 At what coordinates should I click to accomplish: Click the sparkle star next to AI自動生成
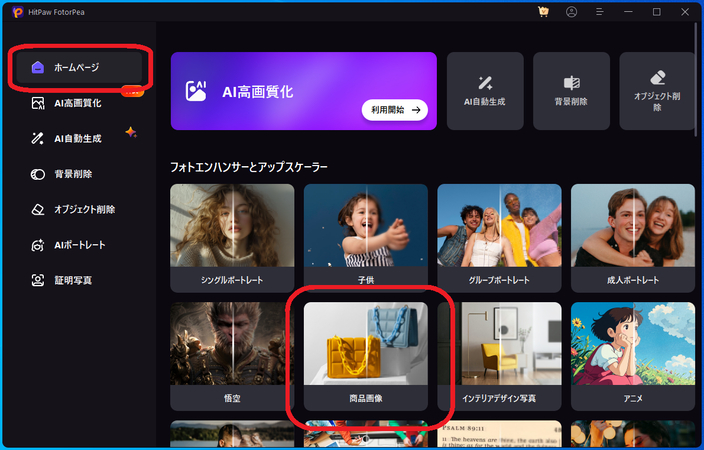(x=131, y=132)
